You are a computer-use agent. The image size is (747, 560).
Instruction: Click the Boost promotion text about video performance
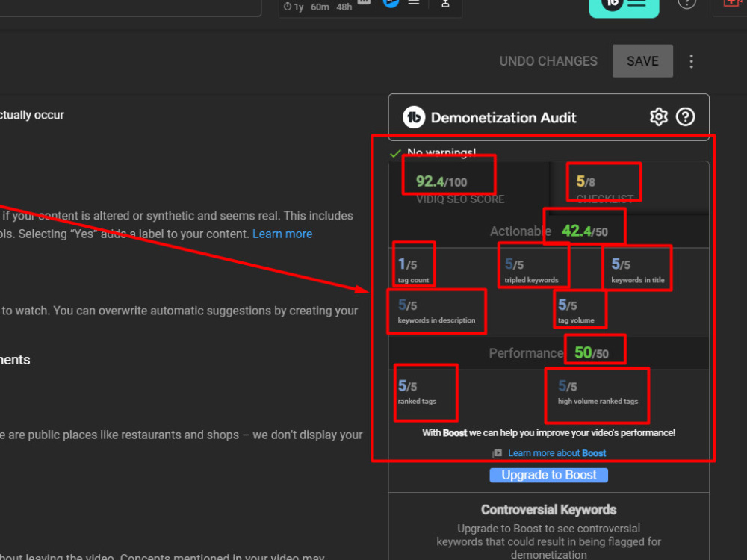tap(549, 433)
